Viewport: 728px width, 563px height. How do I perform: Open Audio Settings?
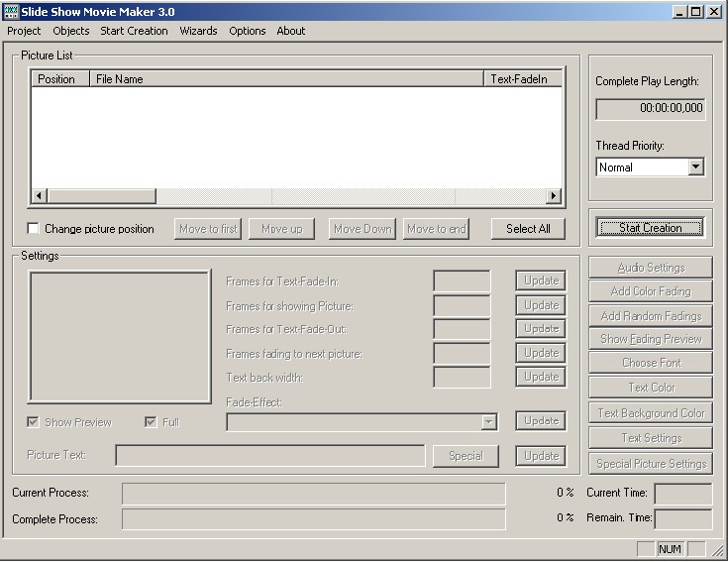click(651, 268)
